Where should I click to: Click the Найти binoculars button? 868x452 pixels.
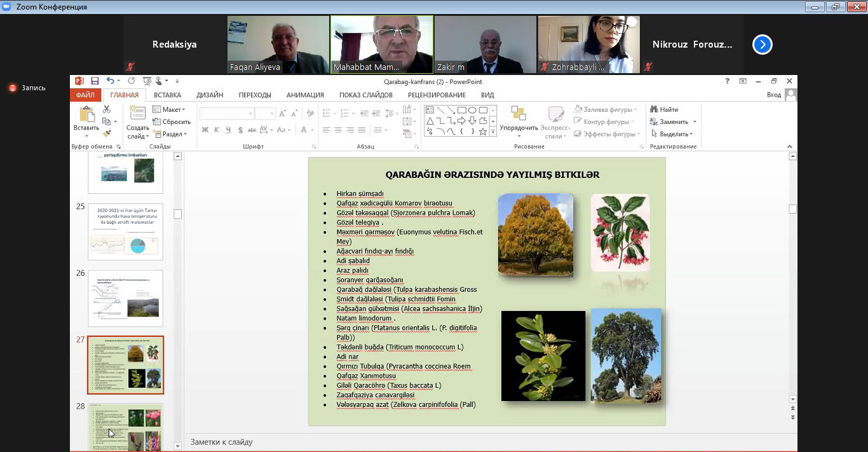(665, 109)
